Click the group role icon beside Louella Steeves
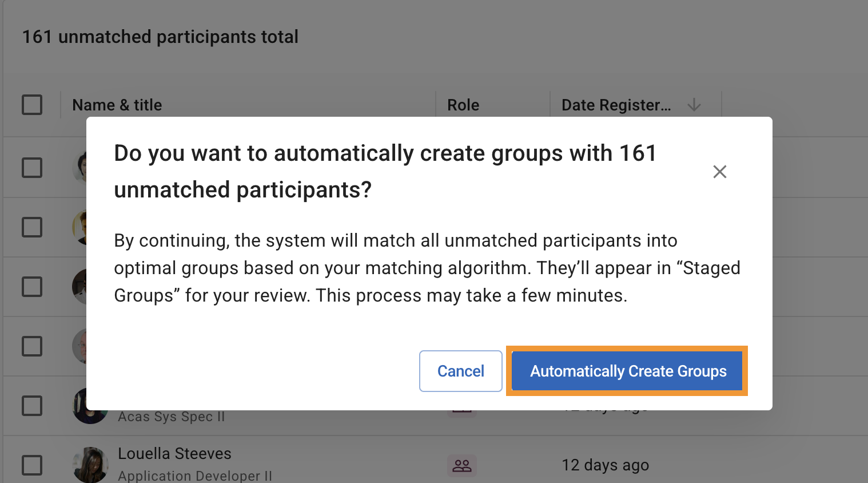The image size is (868, 483). (x=461, y=465)
